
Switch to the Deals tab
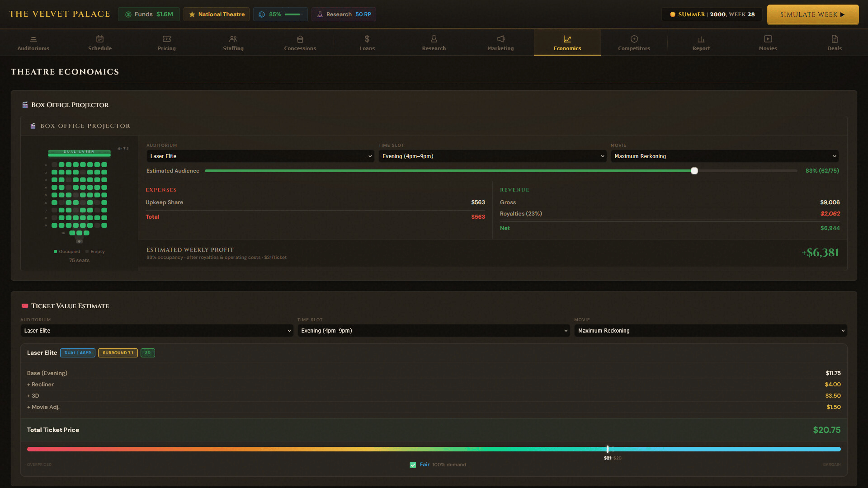click(834, 43)
